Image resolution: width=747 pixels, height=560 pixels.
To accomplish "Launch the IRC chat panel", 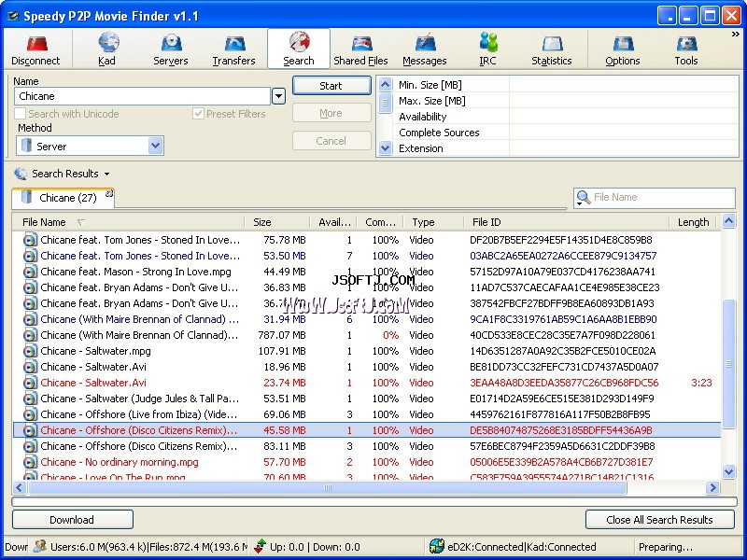I will click(487, 49).
